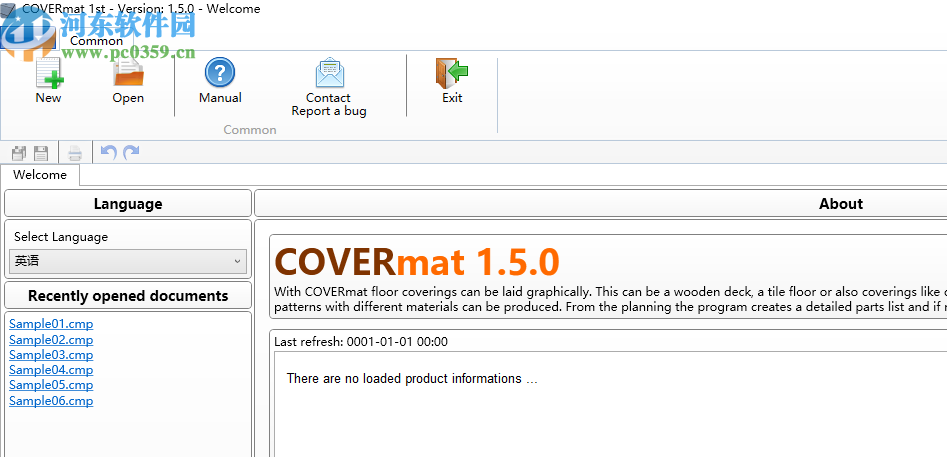
Task: Click the 'Select Language' label
Action: click(61, 237)
